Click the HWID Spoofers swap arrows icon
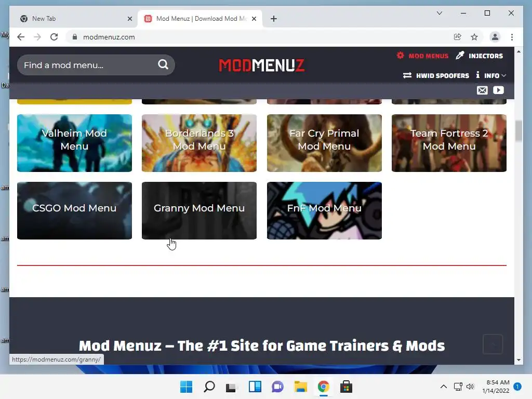Viewport: 532px width, 399px height. coord(407,75)
